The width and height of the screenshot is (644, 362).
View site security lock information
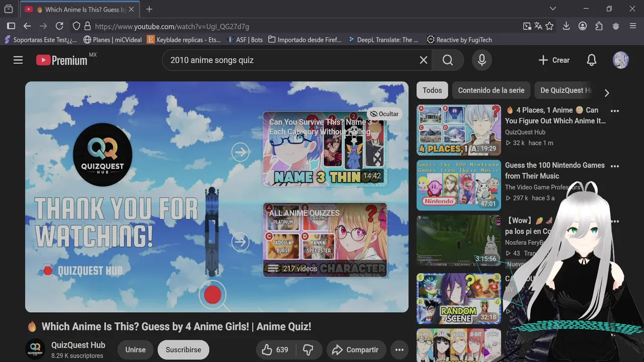(87, 26)
